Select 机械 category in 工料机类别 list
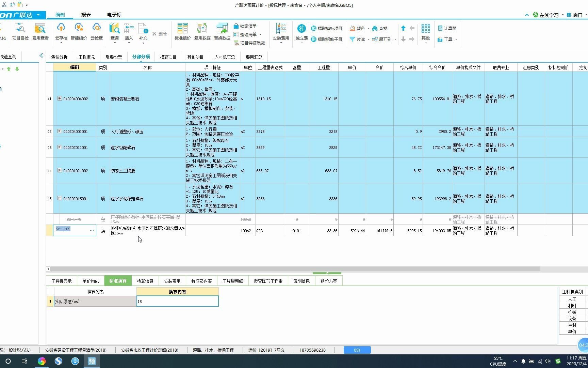The image size is (588, 368). [572, 312]
